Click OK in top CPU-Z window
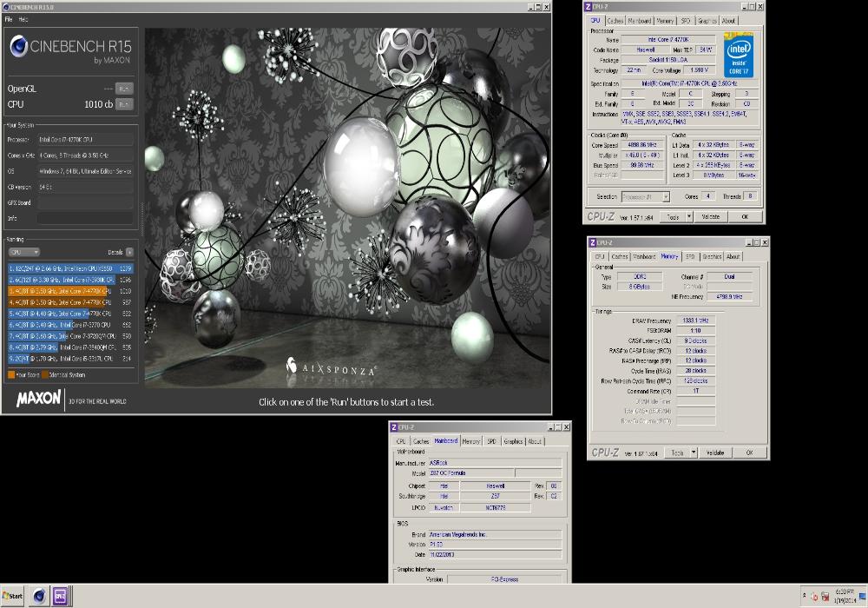This screenshot has width=868, height=608. pyautogui.click(x=745, y=216)
